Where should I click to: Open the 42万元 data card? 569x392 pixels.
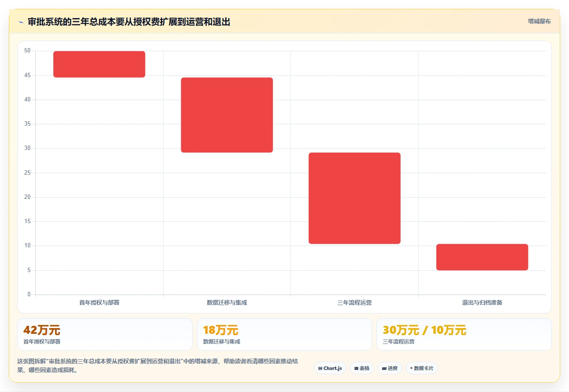105,334
